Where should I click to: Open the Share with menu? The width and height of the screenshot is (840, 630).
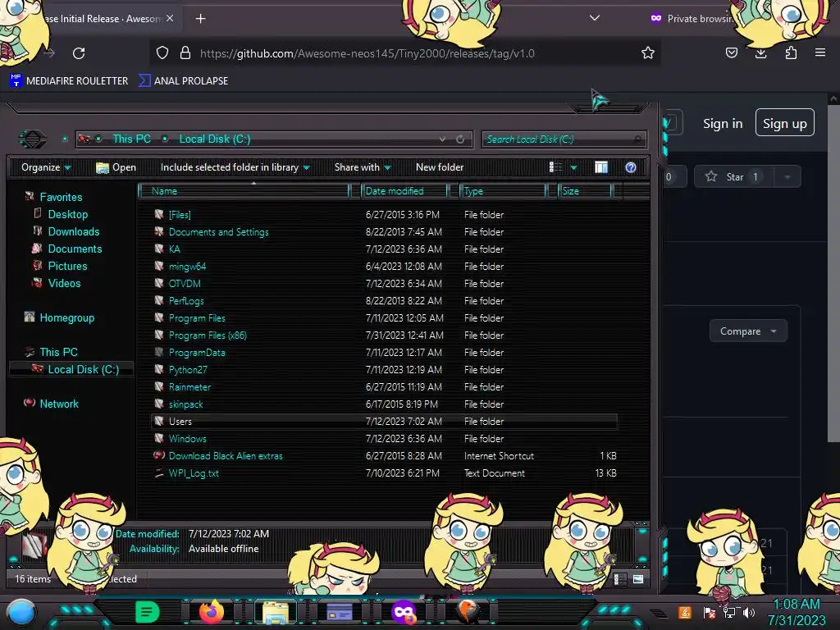tap(363, 167)
